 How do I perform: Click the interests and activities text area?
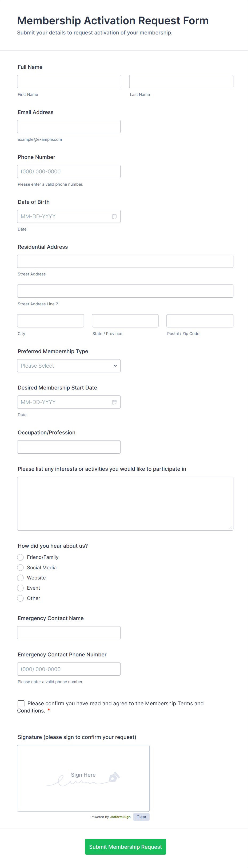125,503
